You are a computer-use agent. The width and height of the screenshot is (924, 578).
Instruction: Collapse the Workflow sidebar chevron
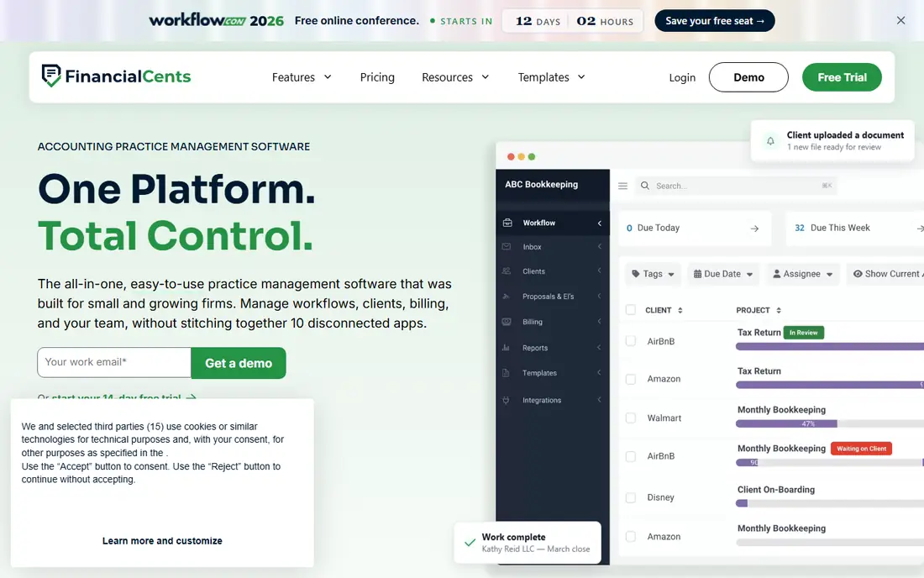[599, 223]
